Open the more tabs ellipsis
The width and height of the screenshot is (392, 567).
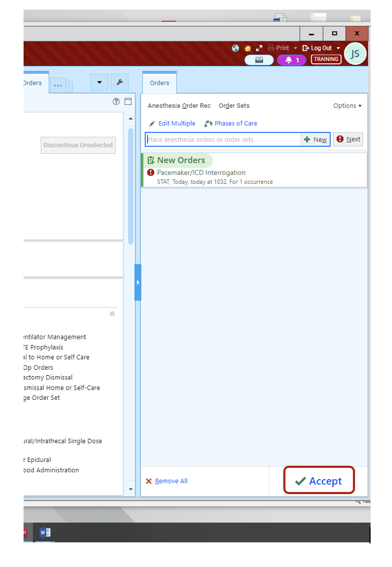click(x=58, y=85)
